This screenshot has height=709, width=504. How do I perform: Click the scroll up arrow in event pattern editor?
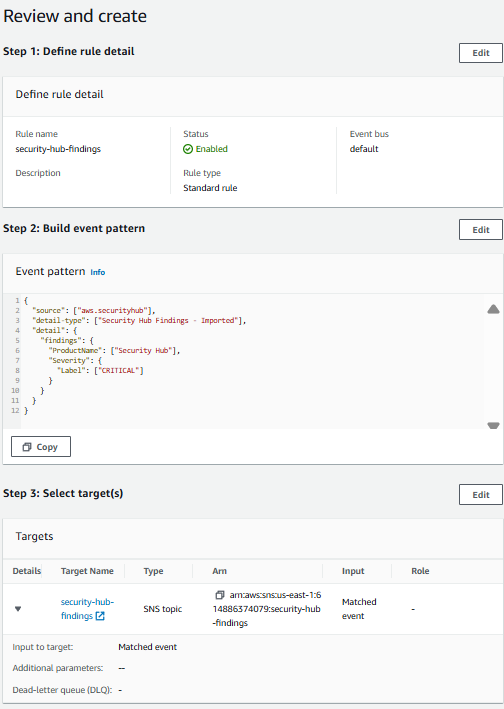pos(493,309)
